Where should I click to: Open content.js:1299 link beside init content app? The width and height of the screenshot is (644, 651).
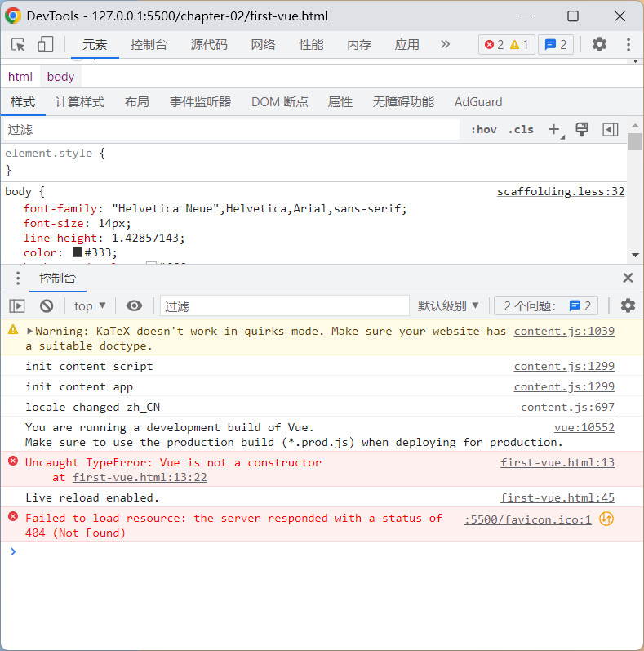[564, 386]
